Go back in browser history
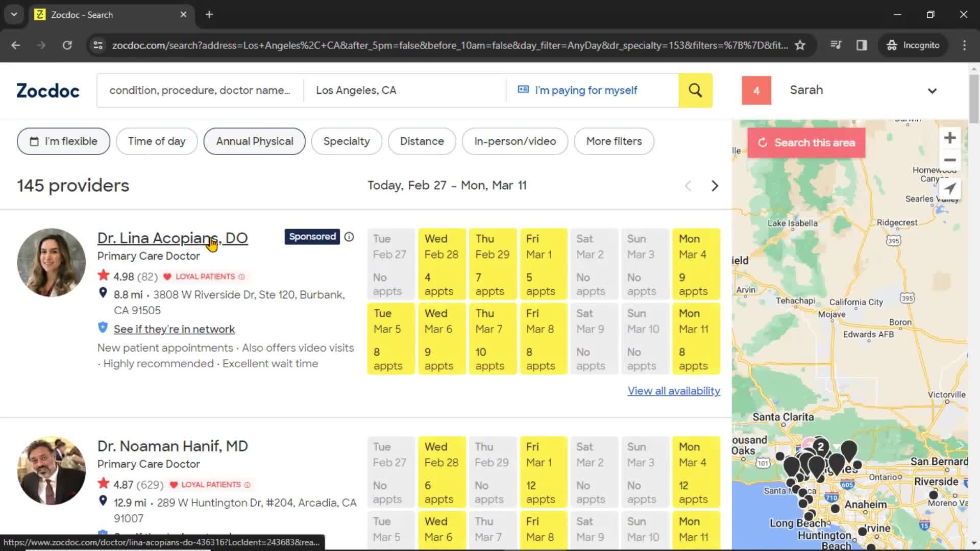980x551 pixels. 16,45
